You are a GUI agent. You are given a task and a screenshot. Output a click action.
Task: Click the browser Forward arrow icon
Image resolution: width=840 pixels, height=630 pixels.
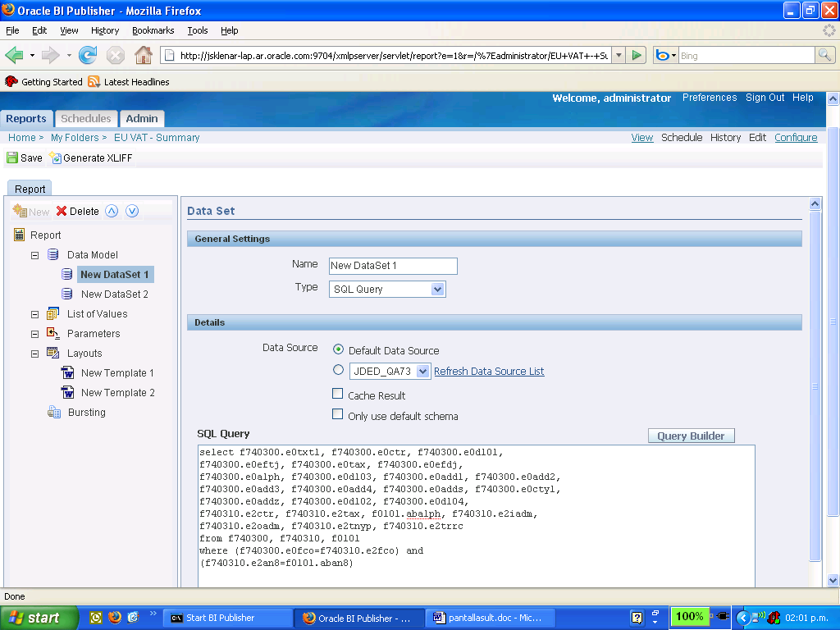[50, 55]
